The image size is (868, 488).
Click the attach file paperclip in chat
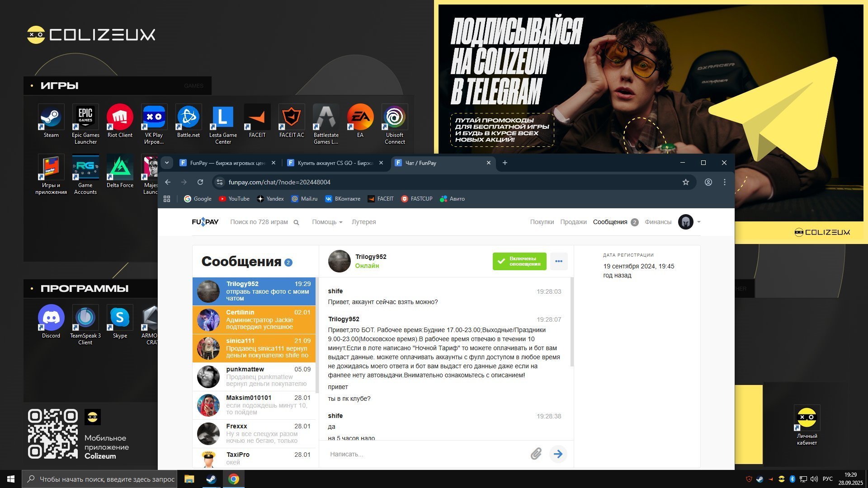536,454
